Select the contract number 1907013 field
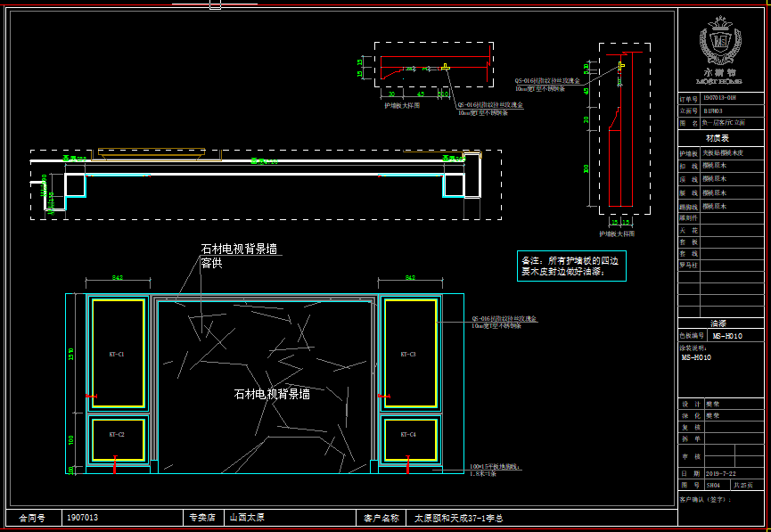771x532 pixels. pyautogui.click(x=82, y=518)
